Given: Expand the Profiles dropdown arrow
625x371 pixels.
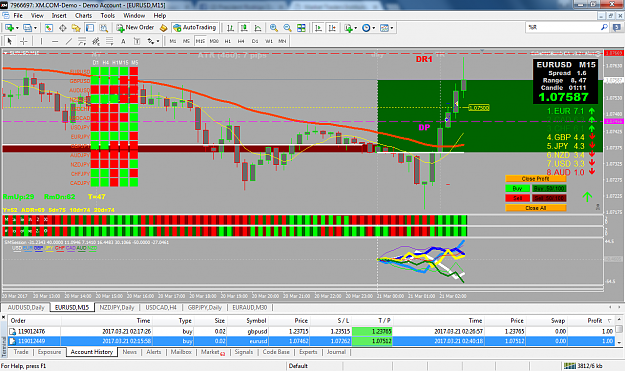Looking at the screenshot, I should 35,28.
